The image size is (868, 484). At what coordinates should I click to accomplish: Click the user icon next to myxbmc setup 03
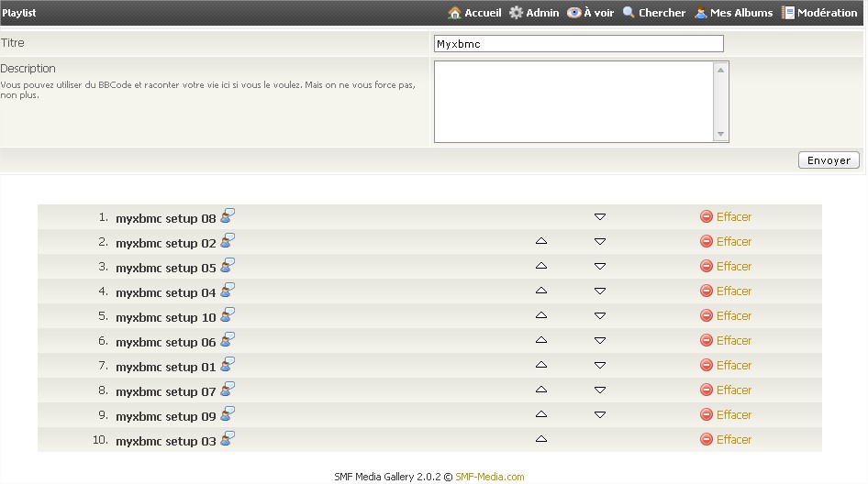tap(228, 439)
